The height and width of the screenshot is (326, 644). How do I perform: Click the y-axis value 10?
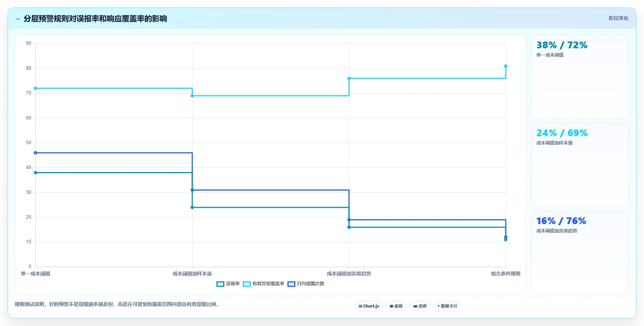click(x=29, y=242)
